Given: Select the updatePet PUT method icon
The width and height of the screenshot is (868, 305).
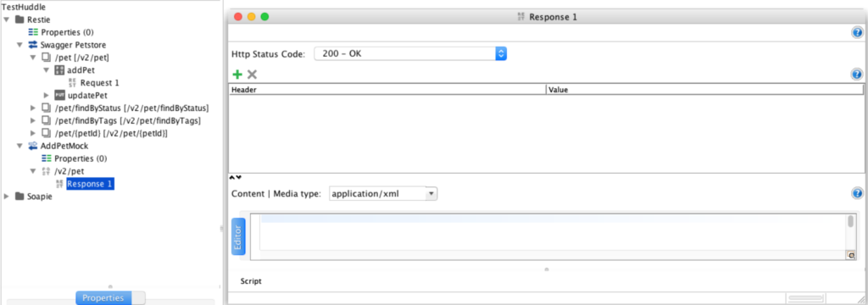Looking at the screenshot, I should [60, 95].
